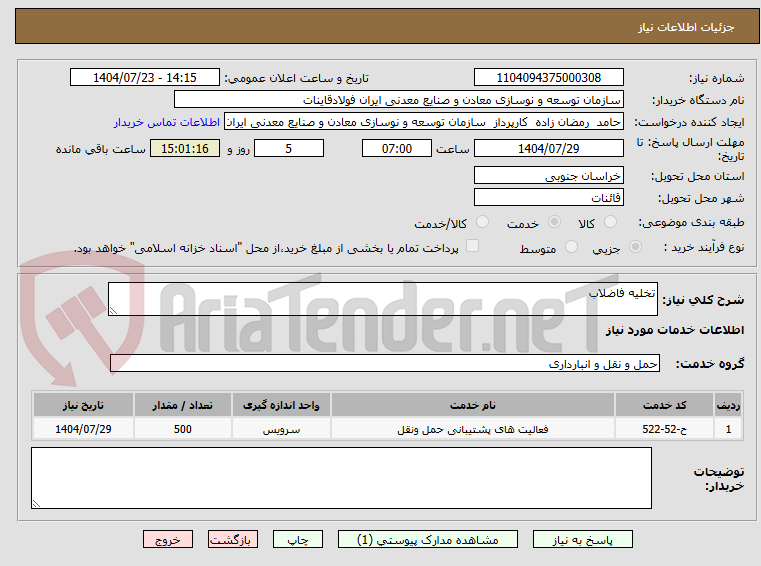Click service code cell ح-52-522
The height and width of the screenshot is (566, 761).
(664, 429)
